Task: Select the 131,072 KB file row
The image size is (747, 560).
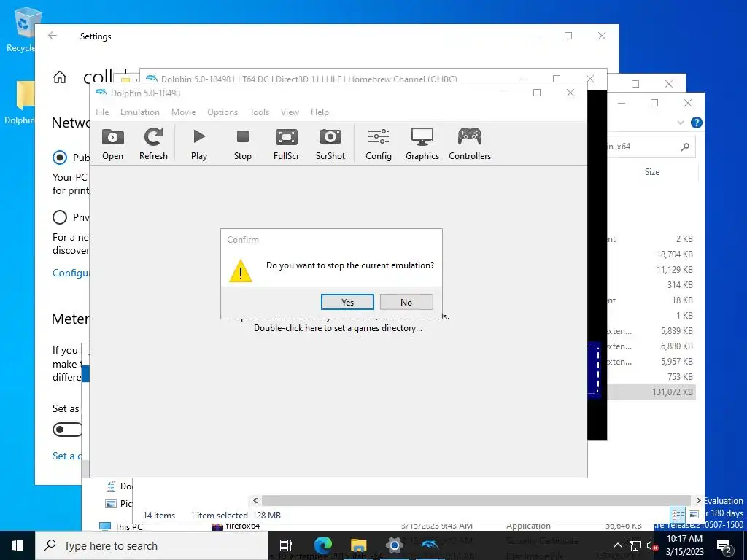Action: point(651,392)
